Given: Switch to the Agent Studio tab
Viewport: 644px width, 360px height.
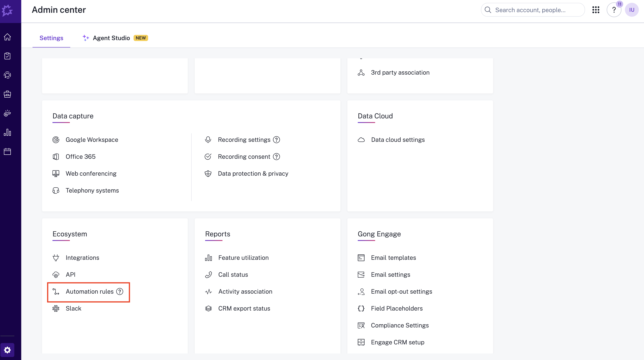Looking at the screenshot, I should click(115, 38).
